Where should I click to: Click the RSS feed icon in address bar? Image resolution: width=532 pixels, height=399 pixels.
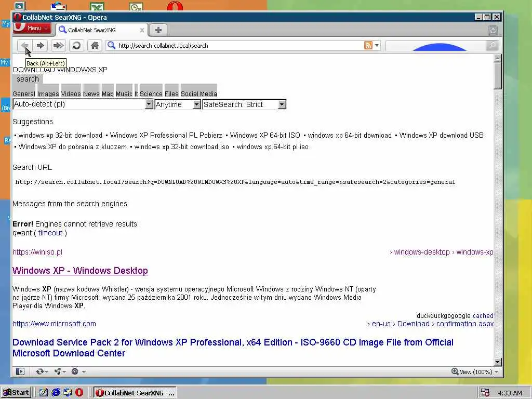click(x=368, y=46)
